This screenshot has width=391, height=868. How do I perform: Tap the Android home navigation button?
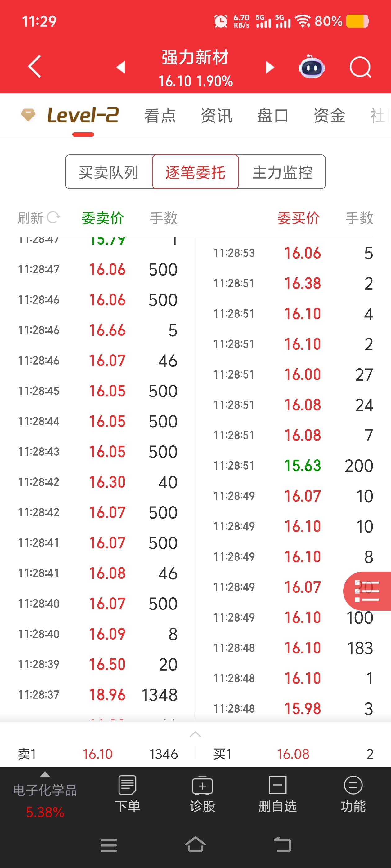tap(195, 844)
